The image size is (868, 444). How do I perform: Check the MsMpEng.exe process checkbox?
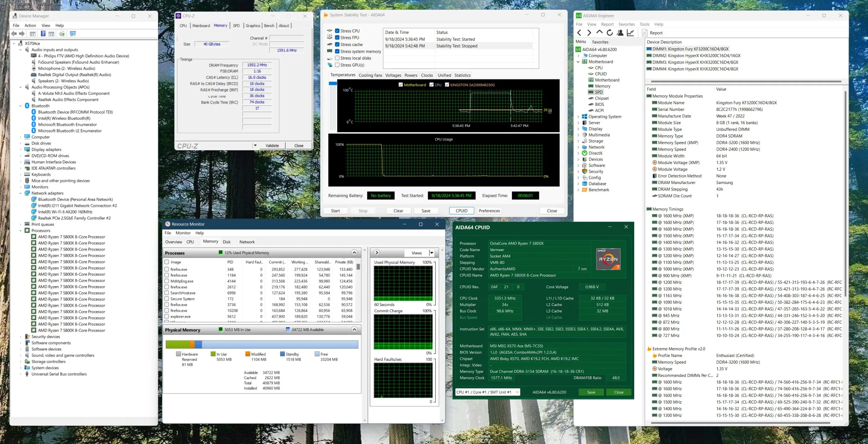[x=167, y=281]
